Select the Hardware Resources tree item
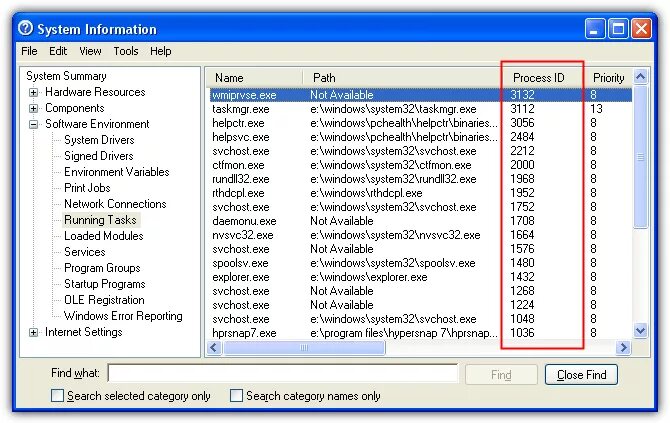The height and width of the screenshot is (423, 670). (95, 92)
